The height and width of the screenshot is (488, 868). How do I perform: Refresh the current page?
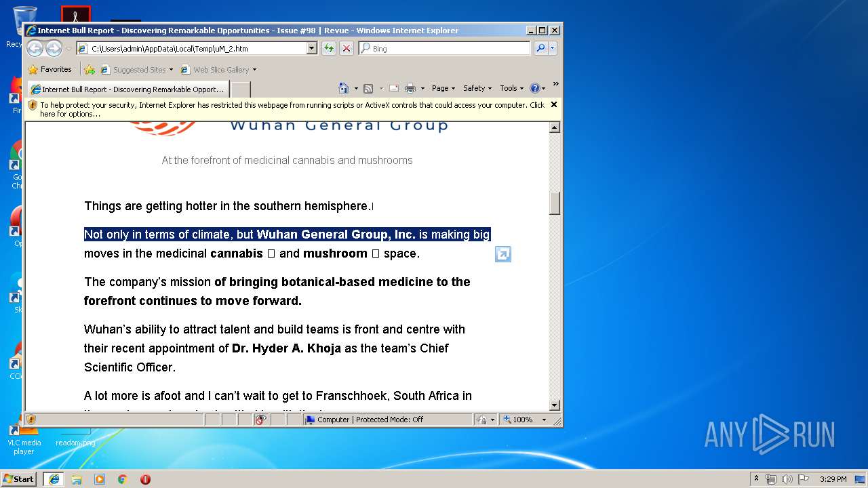pos(329,48)
